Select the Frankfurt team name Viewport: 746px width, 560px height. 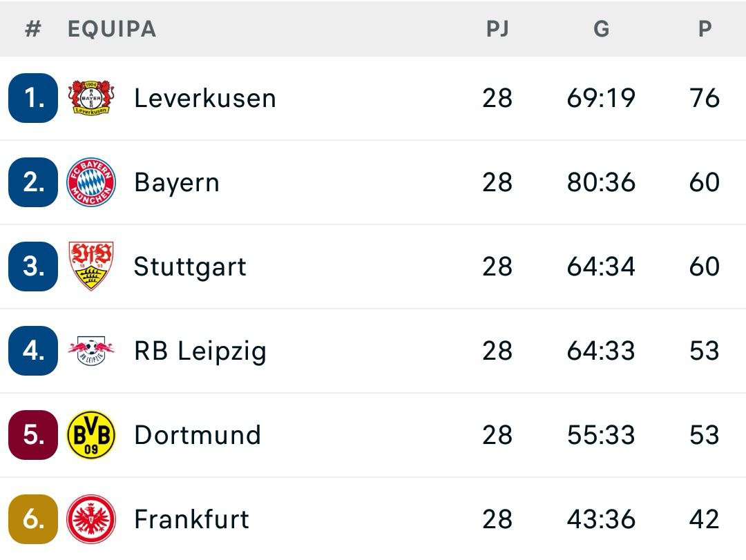[191, 519]
